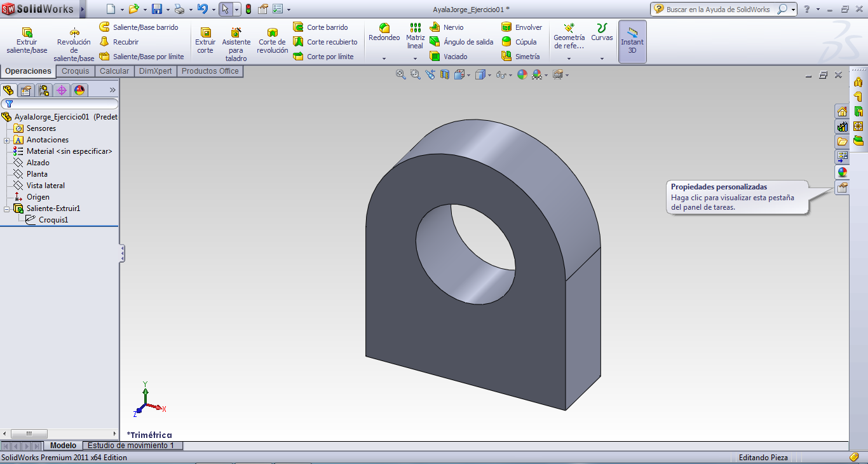Open the display style dropdown arrow
The height and width of the screenshot is (464, 868).
pos(489,74)
